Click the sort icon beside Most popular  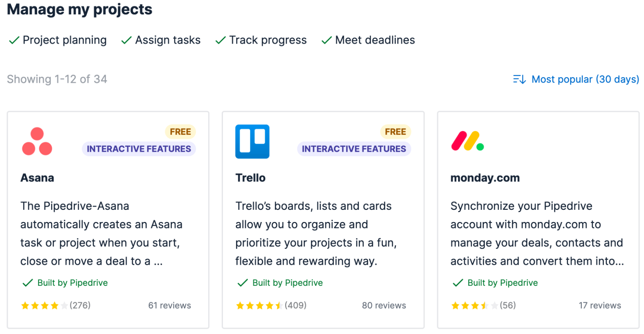click(519, 79)
